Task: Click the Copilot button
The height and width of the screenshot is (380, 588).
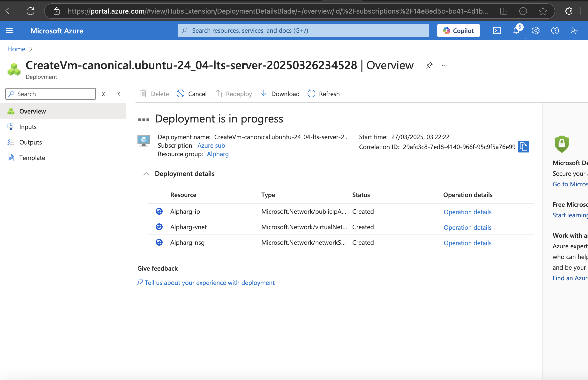Action: tap(458, 30)
